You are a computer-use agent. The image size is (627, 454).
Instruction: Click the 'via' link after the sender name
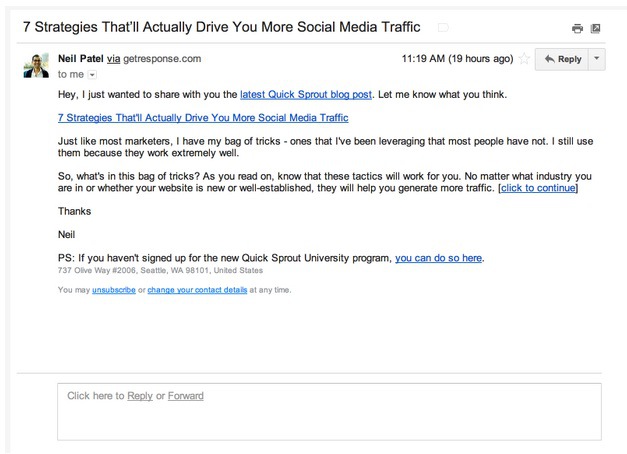[x=114, y=59]
